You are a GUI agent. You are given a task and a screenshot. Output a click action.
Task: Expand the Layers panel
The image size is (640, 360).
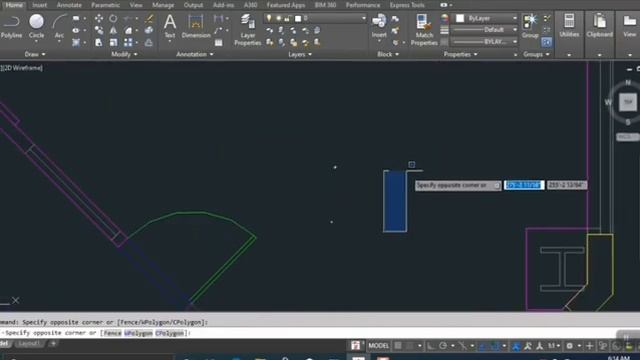(300, 54)
